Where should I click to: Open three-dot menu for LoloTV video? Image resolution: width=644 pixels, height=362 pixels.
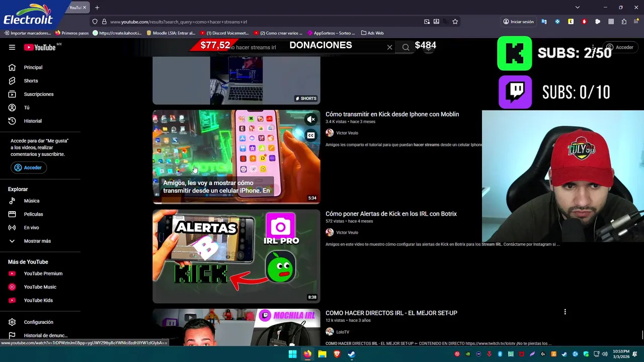[x=565, y=312]
